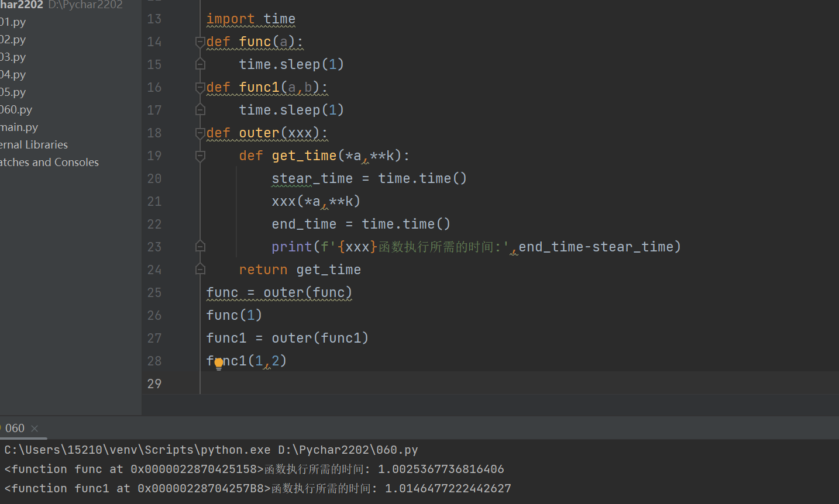Click the 'import time' statement

point(251,19)
